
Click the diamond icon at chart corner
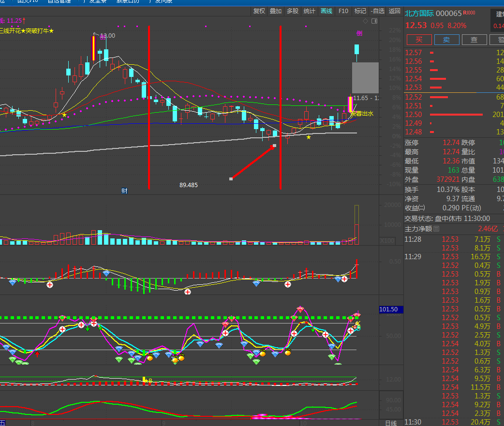click(x=366, y=21)
